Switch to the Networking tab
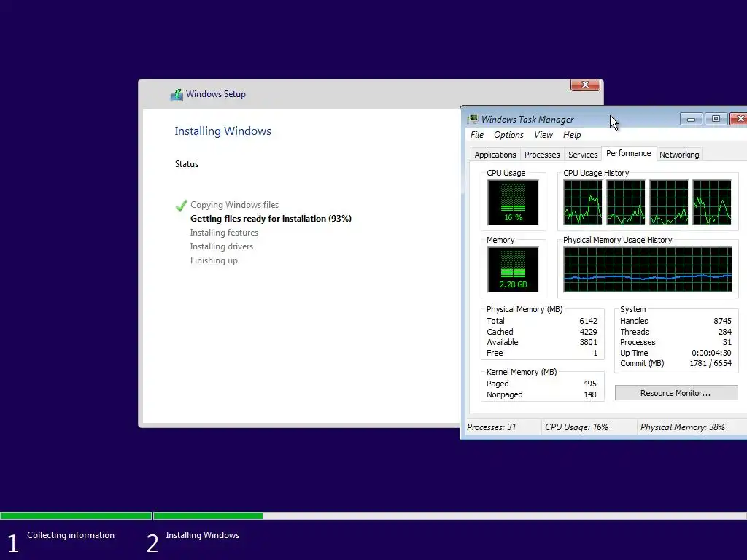 pyautogui.click(x=679, y=155)
